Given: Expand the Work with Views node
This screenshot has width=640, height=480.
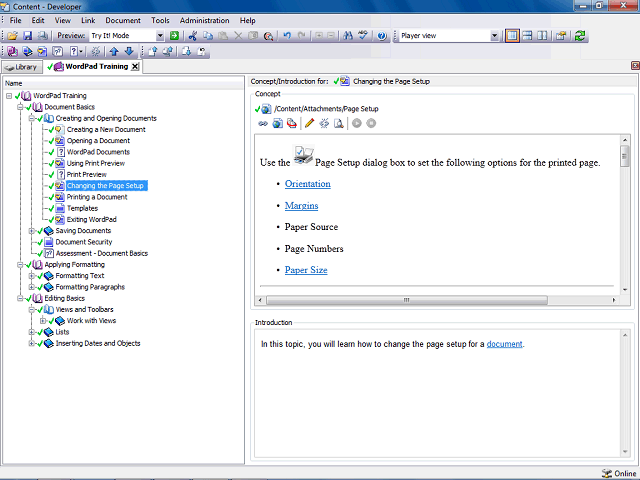Looking at the screenshot, I should coord(43,321).
